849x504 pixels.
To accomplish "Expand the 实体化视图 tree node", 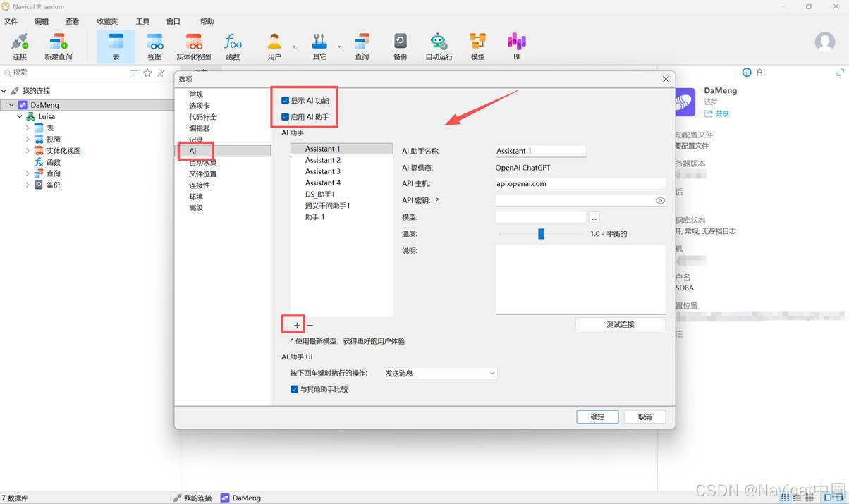I will click(28, 150).
